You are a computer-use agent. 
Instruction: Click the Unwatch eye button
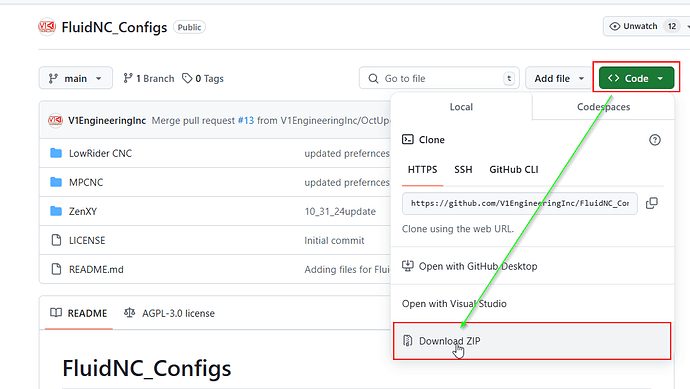(633, 26)
